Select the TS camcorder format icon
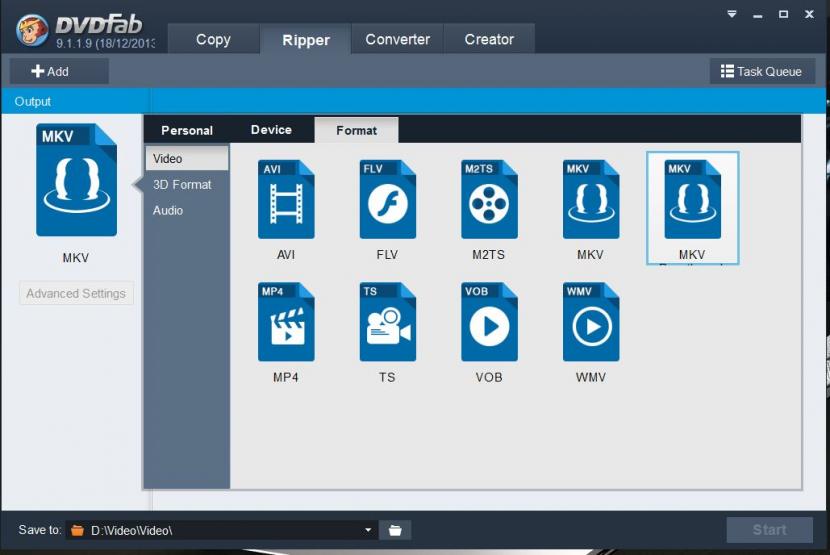The width and height of the screenshot is (830, 555). (x=387, y=321)
